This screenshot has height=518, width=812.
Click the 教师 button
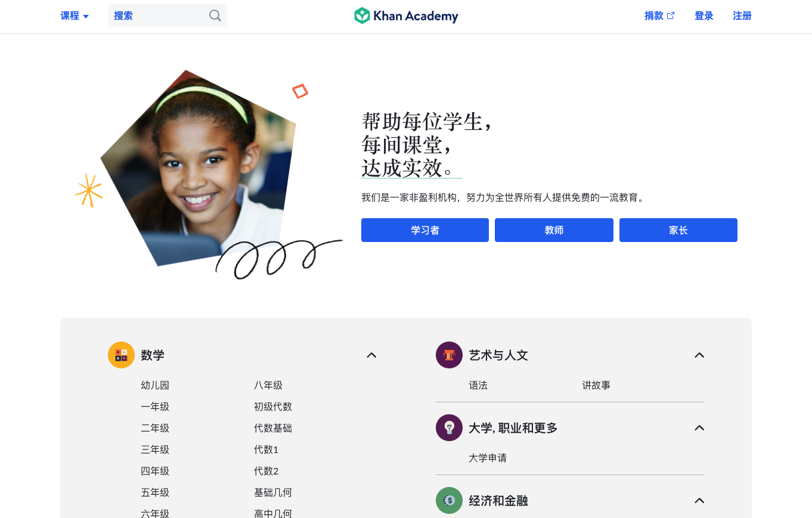tap(554, 230)
